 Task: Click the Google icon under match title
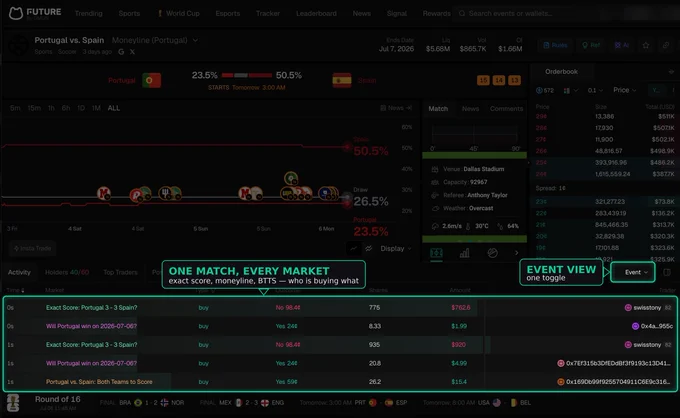pyautogui.click(x=121, y=52)
